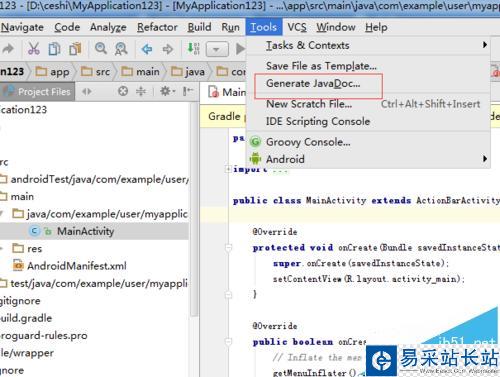Launch Groovy Console from menu

point(368,142)
